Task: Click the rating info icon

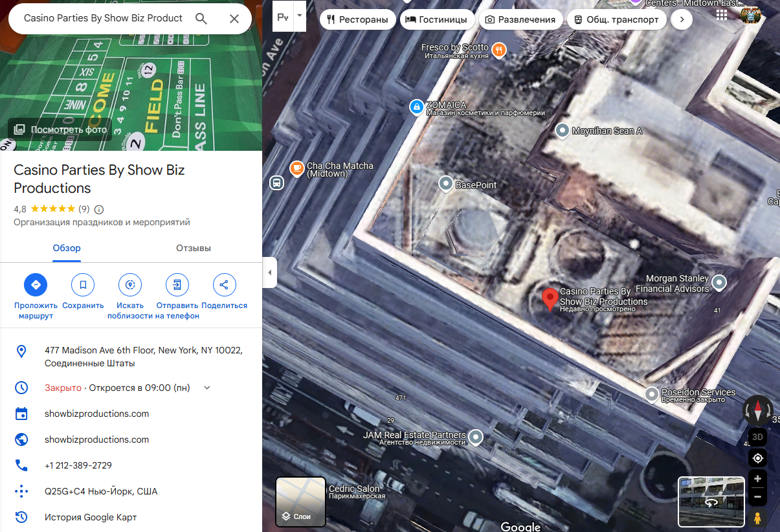Action: [x=99, y=209]
